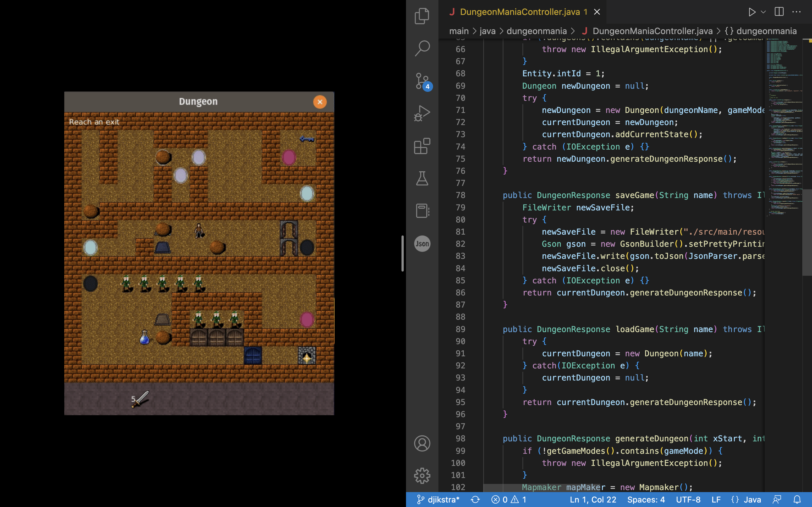Expand the main folder breadcrumb
Viewport: 812px width, 507px height.
(x=459, y=31)
